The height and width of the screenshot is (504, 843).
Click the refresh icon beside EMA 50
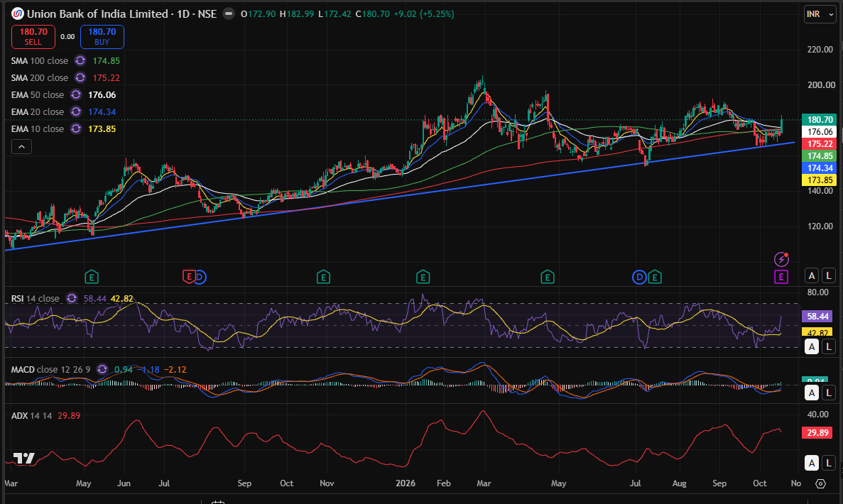76,94
